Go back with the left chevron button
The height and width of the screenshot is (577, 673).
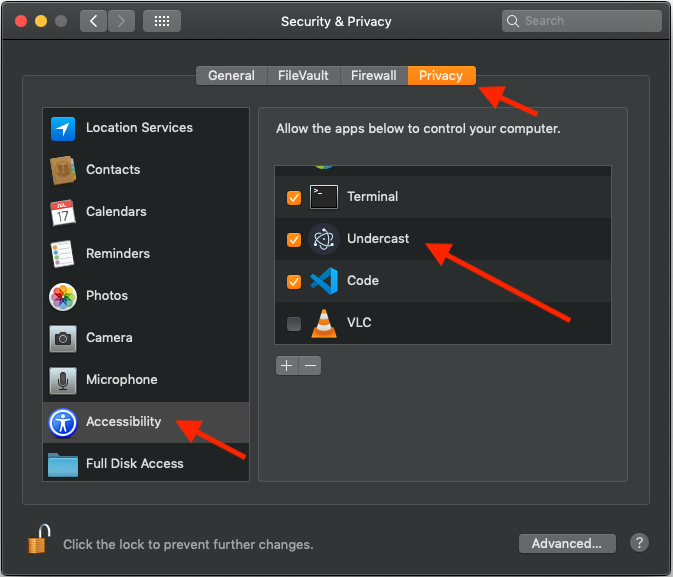[x=93, y=21]
